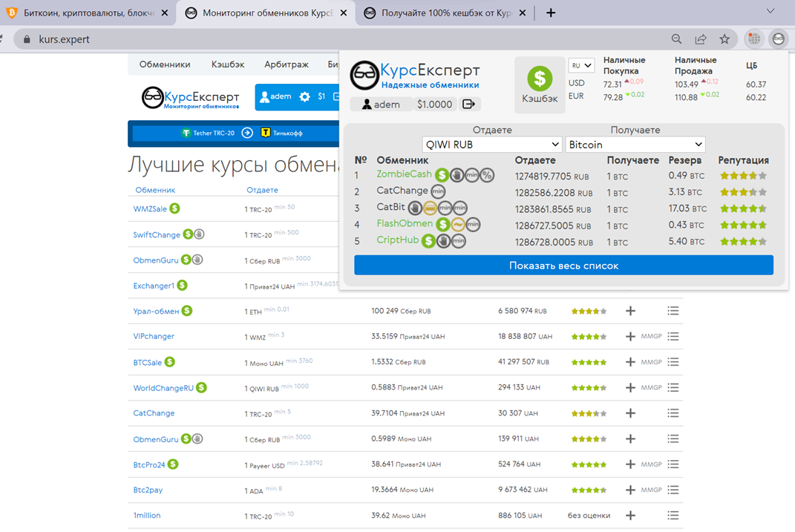Click the share icon in the address bar
Viewport: 795px width, 532px height.
click(x=701, y=39)
